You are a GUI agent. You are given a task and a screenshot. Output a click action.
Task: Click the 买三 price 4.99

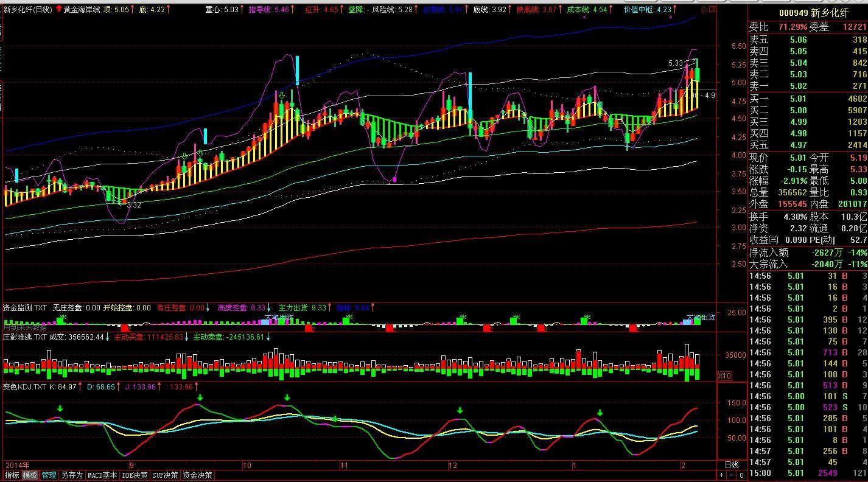coord(798,122)
